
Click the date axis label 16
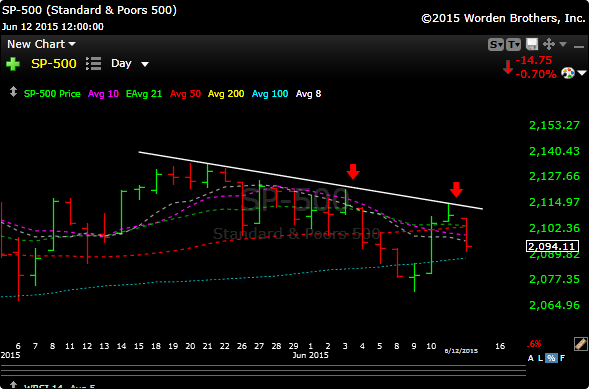point(500,346)
